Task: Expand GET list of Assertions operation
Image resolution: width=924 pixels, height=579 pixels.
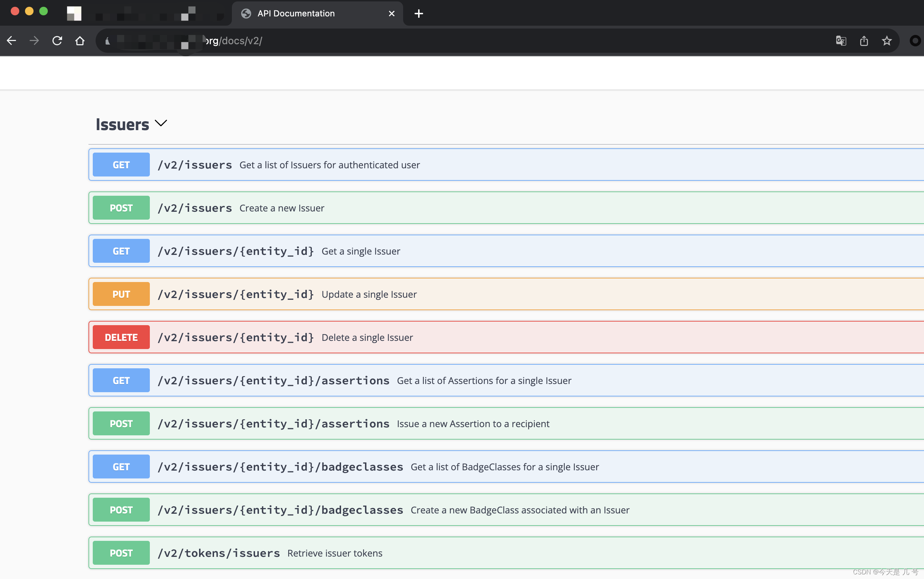Action: 506,380
